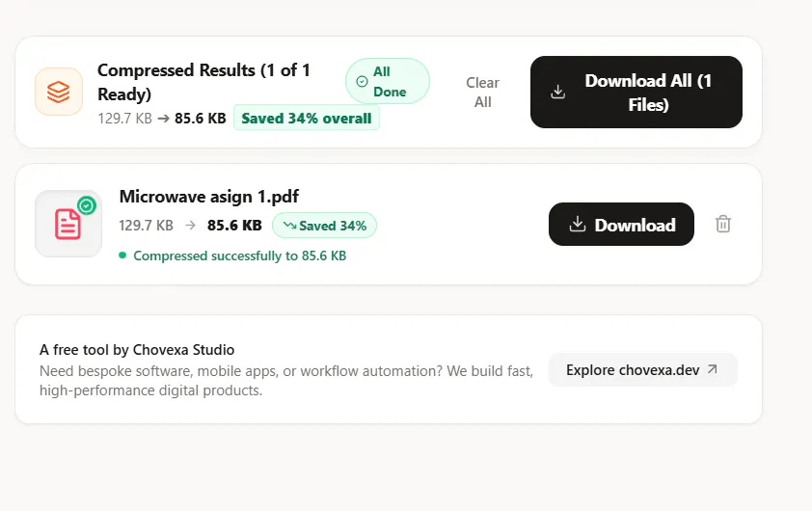
Task: Click Download All (1 Files) button
Action: tap(636, 93)
